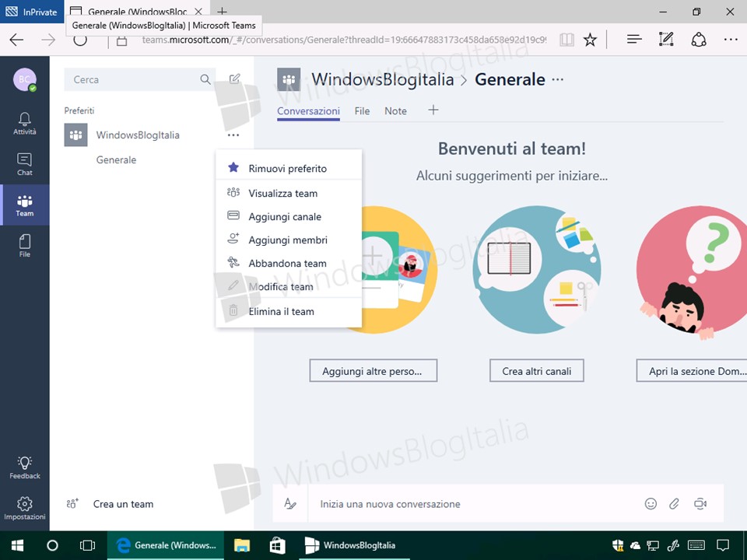This screenshot has width=747, height=560.
Task: Make a web note with pen icon
Action: click(x=666, y=40)
